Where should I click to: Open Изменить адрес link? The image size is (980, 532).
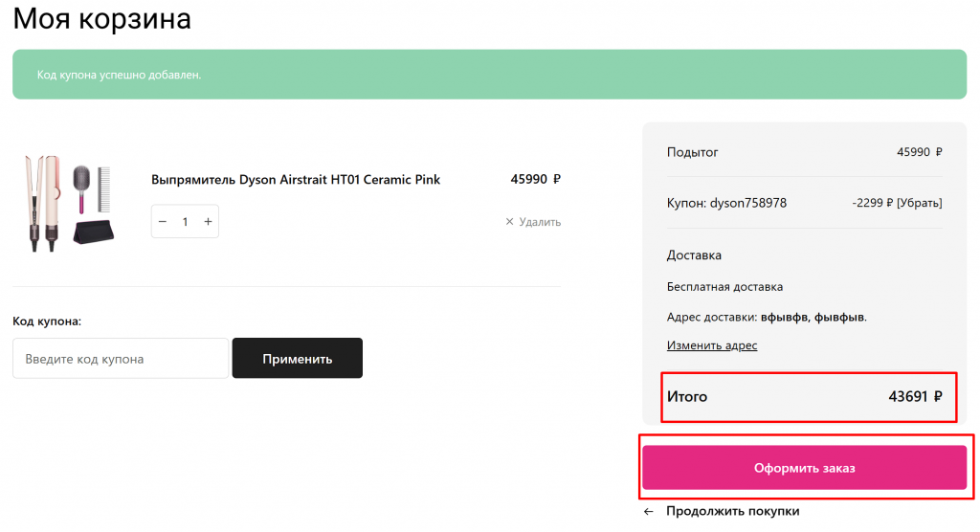click(x=712, y=345)
